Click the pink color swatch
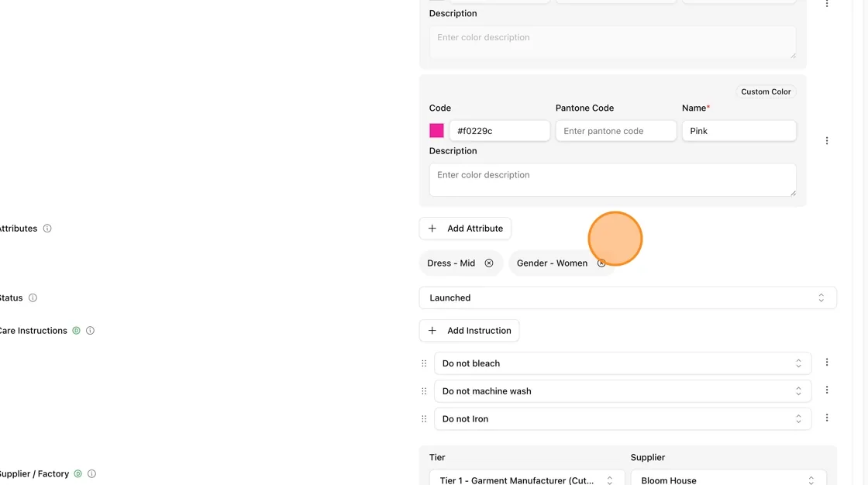 click(x=437, y=131)
